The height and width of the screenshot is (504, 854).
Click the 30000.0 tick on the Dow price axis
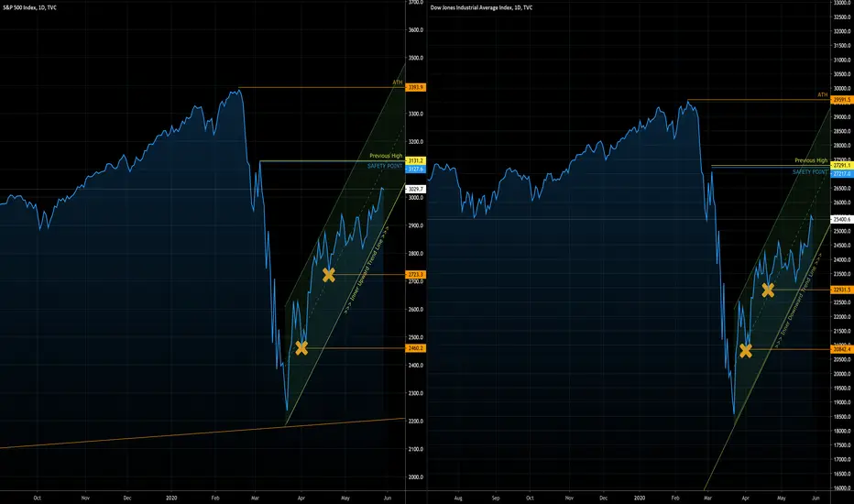tap(842, 88)
